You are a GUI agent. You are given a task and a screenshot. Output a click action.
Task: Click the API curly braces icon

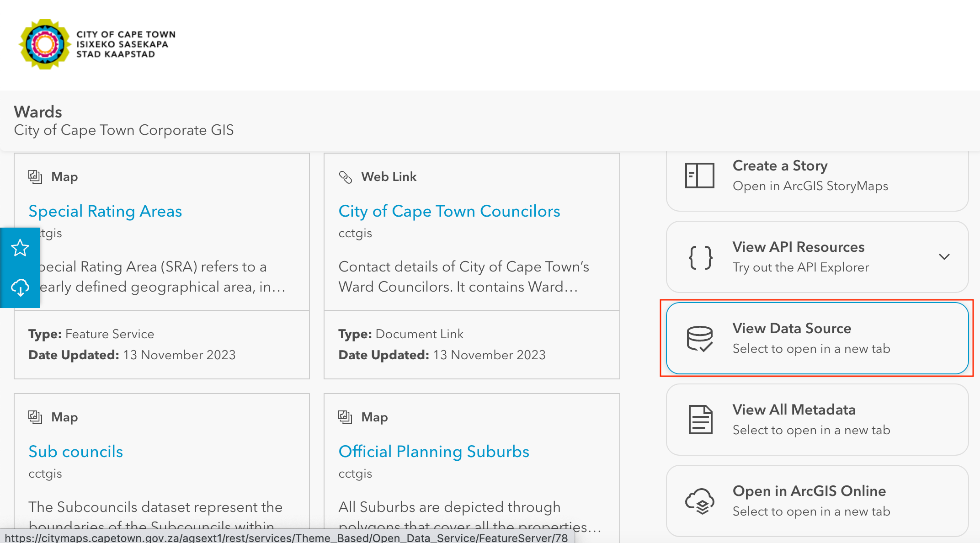click(x=700, y=257)
